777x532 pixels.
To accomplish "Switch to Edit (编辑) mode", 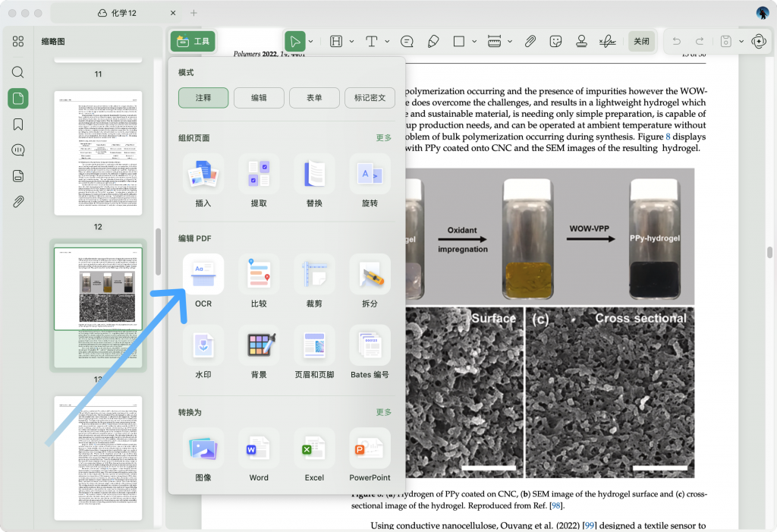I will [x=258, y=97].
